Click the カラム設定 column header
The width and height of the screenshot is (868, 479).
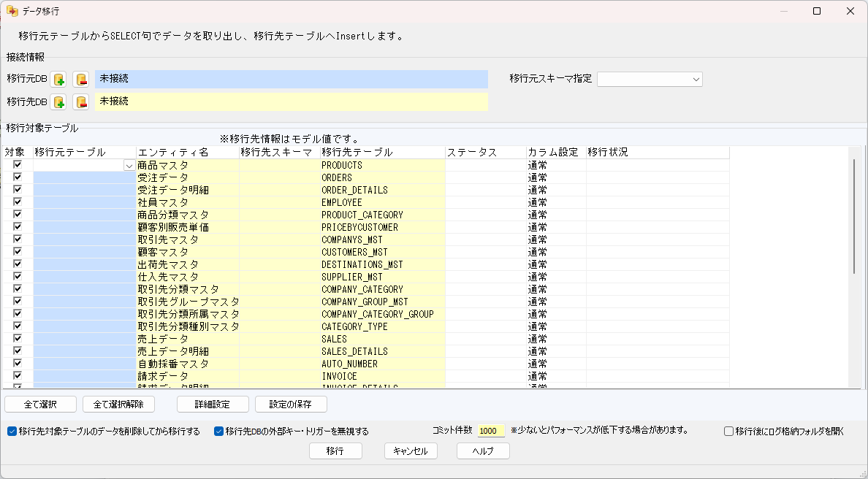point(556,152)
